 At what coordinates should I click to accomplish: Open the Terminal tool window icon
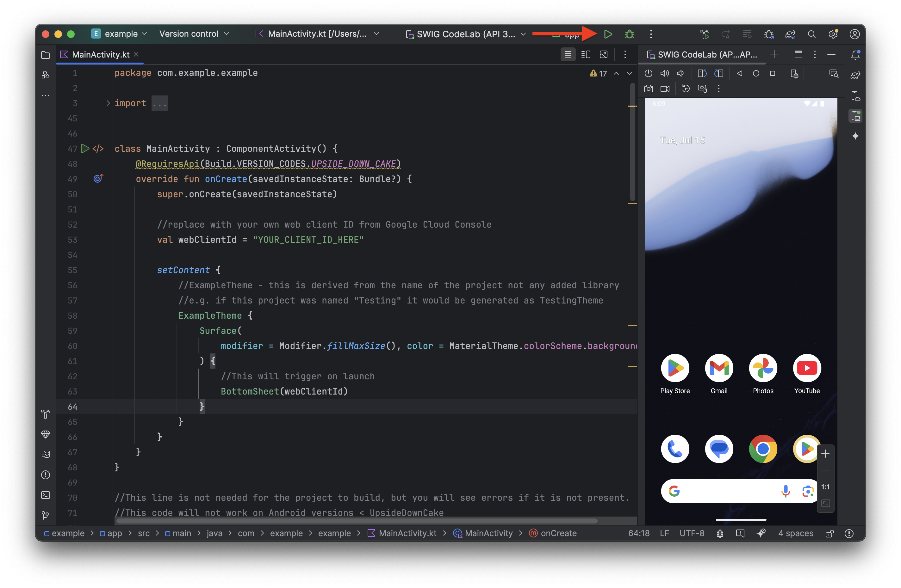(x=46, y=495)
